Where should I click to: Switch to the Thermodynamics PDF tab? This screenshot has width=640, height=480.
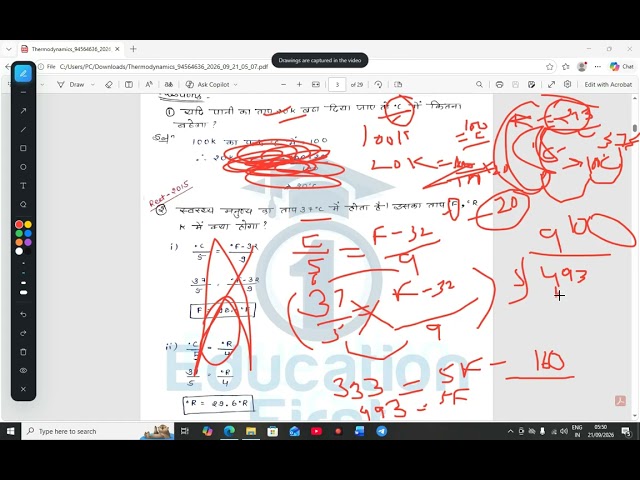[71, 49]
